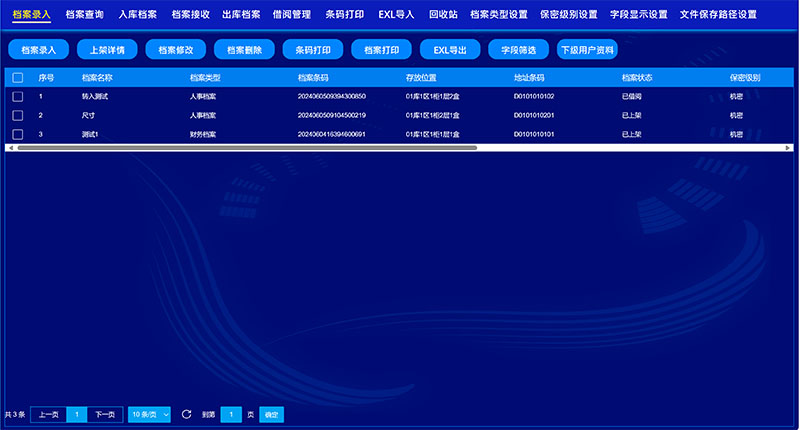Switch to the 档案查询 tab

pos(84,15)
